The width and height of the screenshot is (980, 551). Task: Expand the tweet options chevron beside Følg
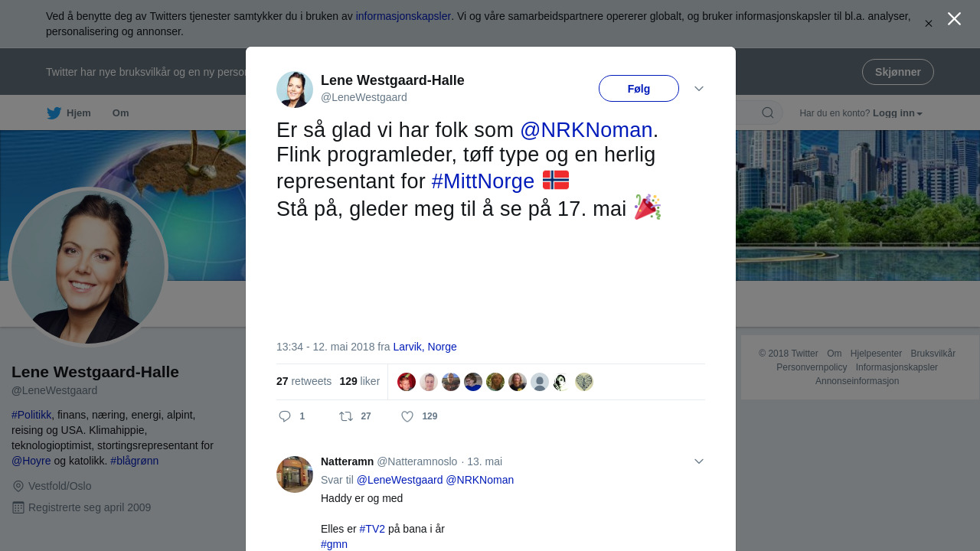click(x=699, y=89)
